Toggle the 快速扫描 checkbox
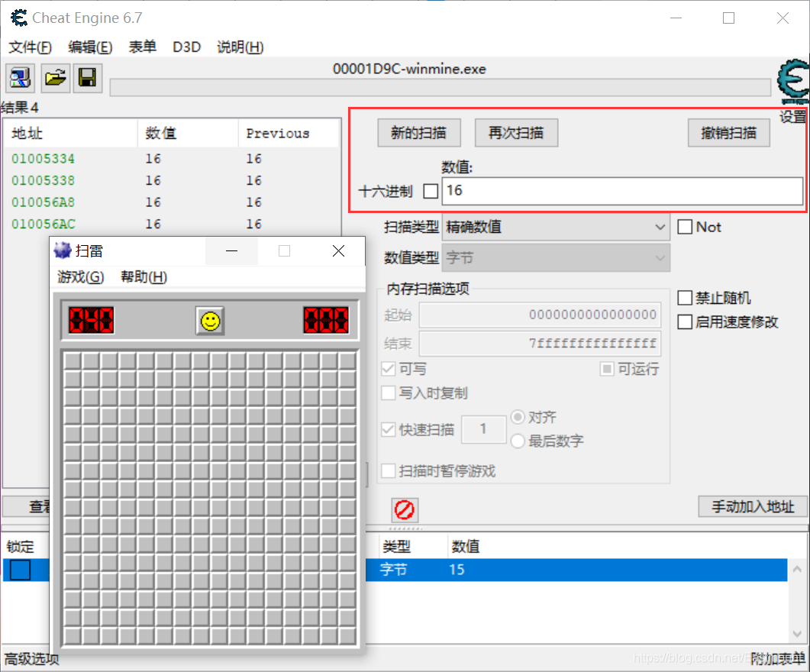This screenshot has width=810, height=672. click(x=388, y=429)
